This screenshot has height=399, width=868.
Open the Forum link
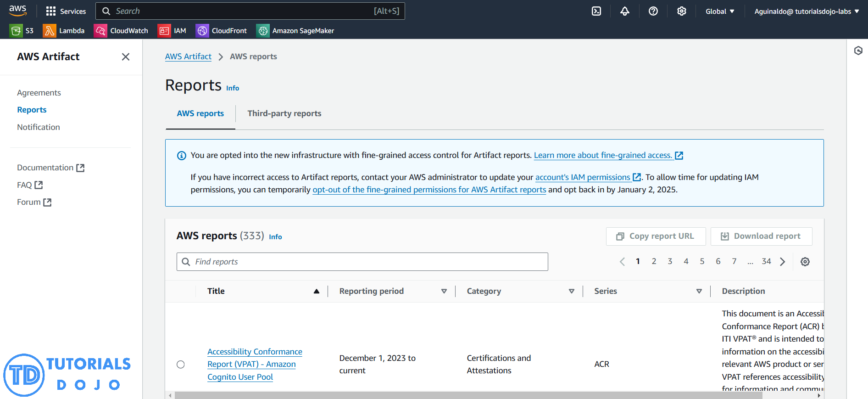[x=34, y=202]
